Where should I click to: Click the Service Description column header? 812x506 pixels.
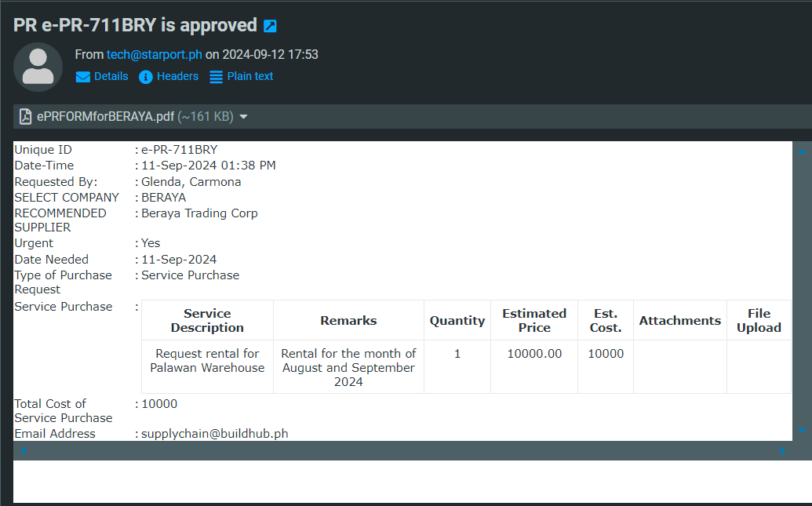[207, 320]
